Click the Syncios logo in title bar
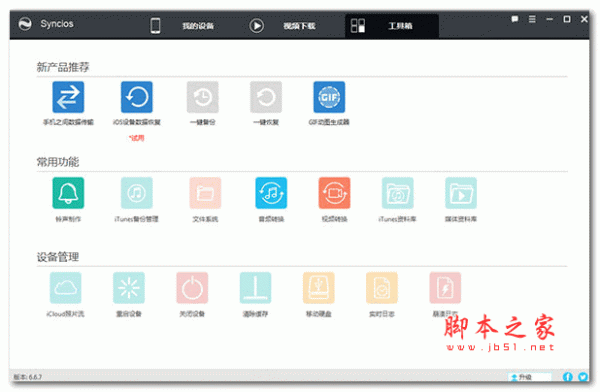Image resolution: width=600 pixels, height=392 pixels. (x=25, y=24)
